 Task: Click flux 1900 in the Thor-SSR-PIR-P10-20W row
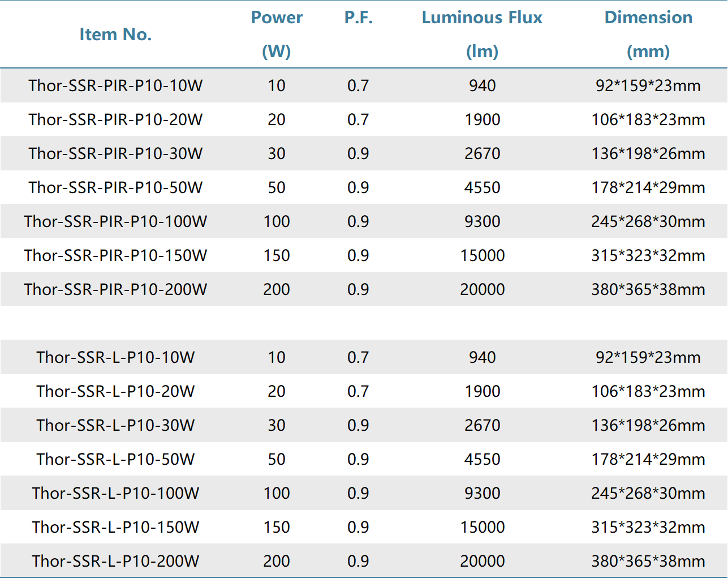483,119
